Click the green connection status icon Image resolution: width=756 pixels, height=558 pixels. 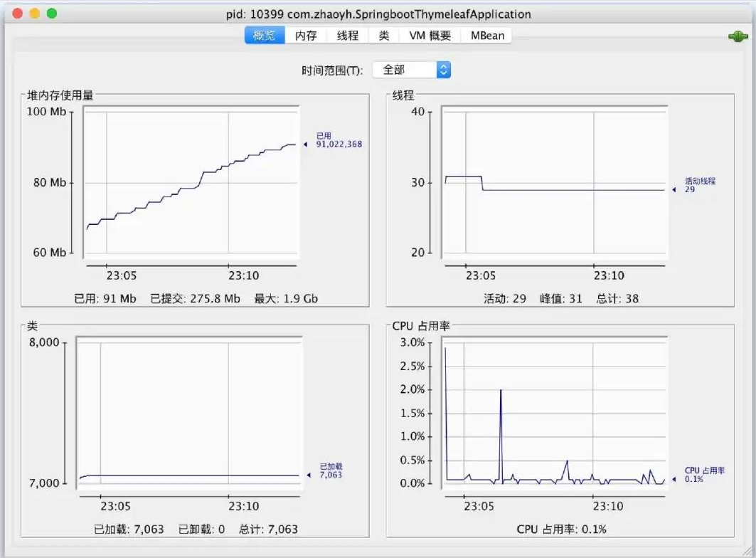pos(738,36)
